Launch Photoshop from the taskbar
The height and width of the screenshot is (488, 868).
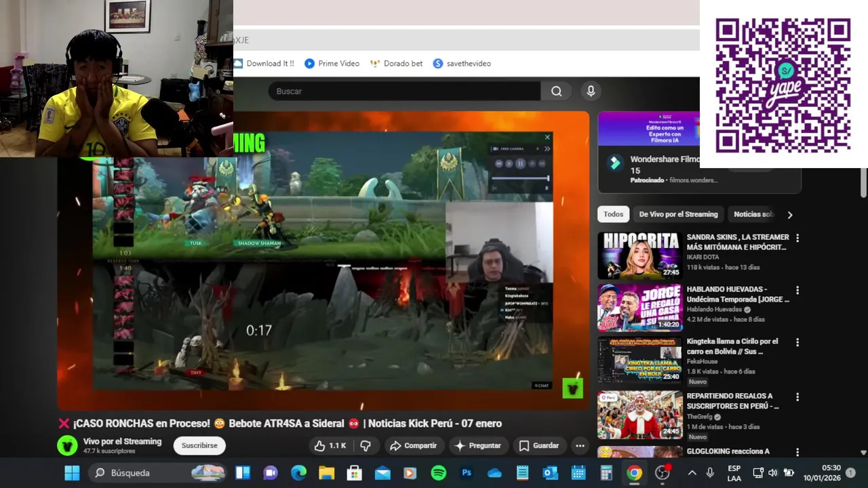click(x=467, y=473)
